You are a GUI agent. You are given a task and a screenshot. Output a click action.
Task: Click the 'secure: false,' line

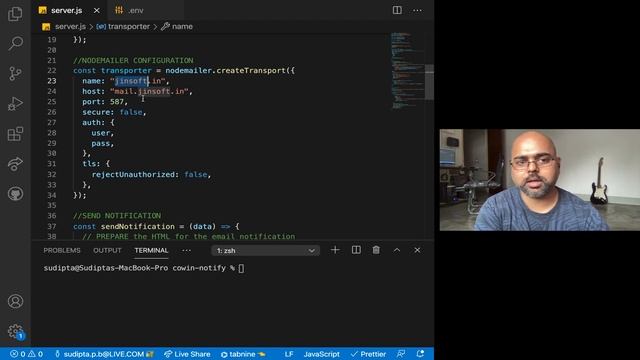[x=114, y=112]
